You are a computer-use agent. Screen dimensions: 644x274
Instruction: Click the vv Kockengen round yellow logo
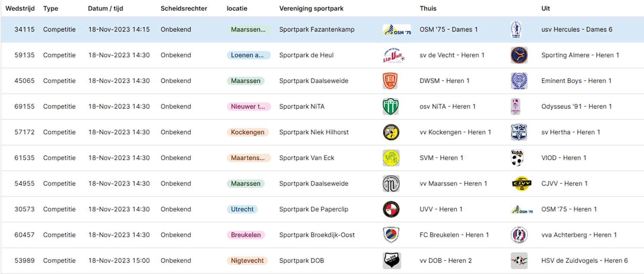pyautogui.click(x=391, y=132)
